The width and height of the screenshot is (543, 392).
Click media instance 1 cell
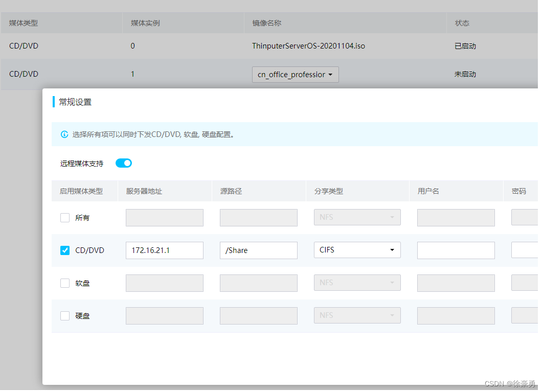point(132,74)
